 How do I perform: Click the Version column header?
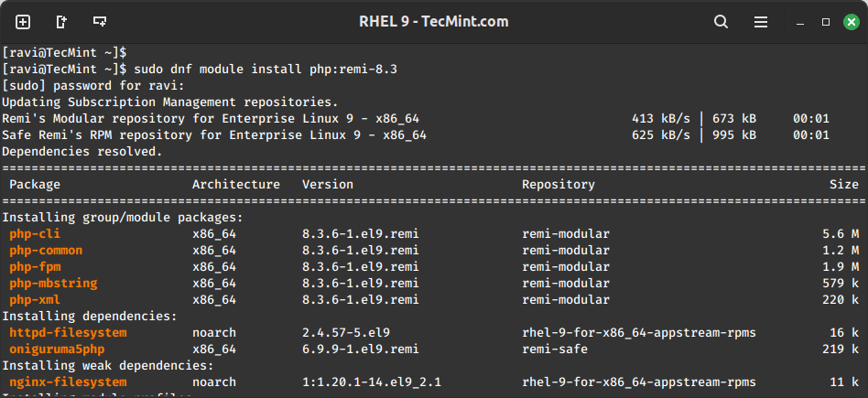(327, 185)
